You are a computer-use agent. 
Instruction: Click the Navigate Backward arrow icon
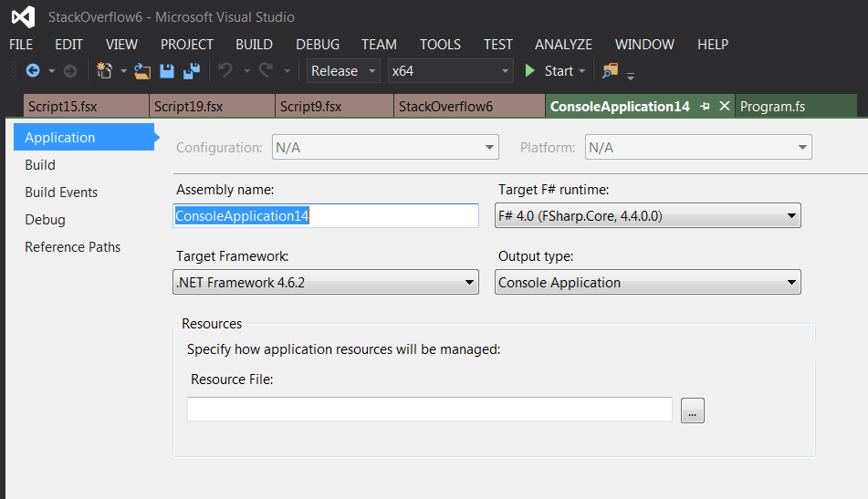(x=33, y=71)
